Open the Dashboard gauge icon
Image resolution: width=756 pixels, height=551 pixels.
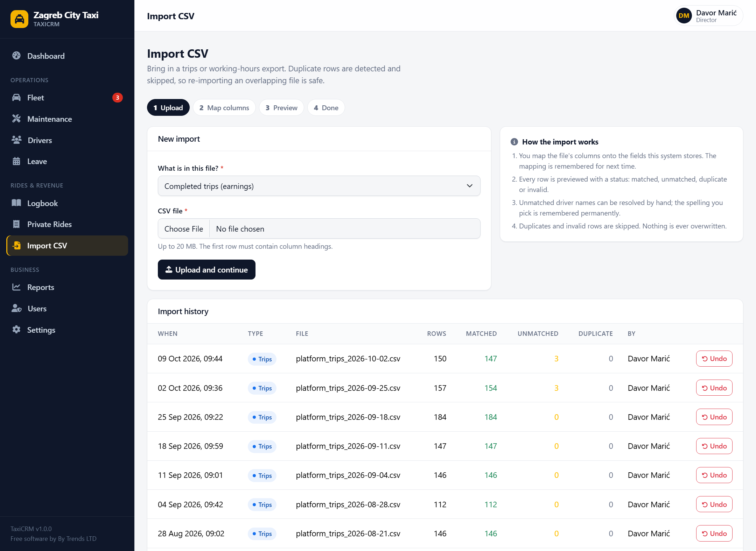pos(16,56)
